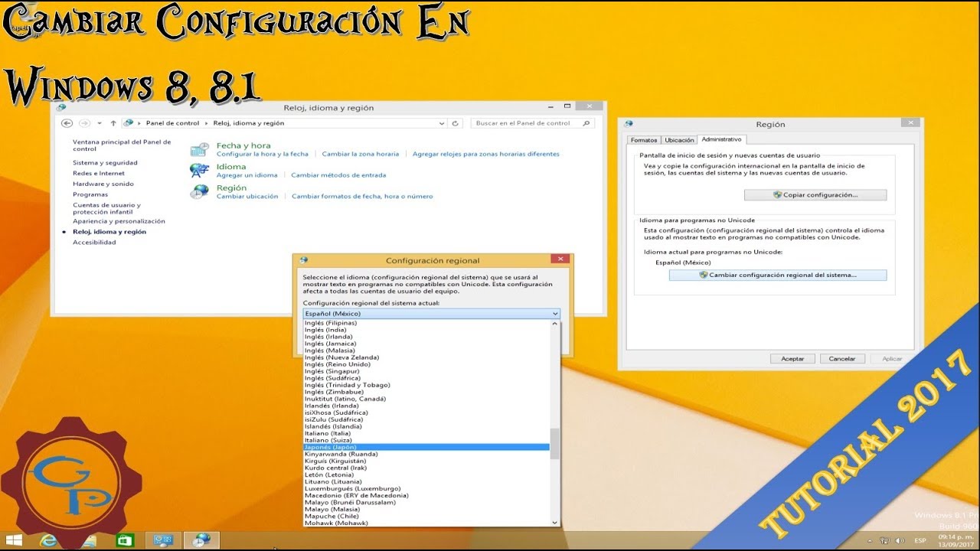Switch to the Control Panel taskbar item

pos(163,540)
